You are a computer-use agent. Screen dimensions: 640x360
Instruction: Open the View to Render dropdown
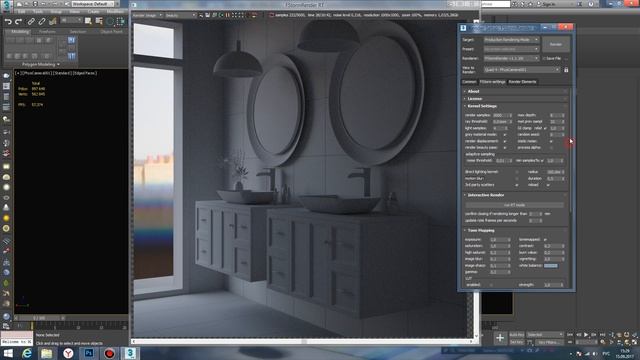522,70
